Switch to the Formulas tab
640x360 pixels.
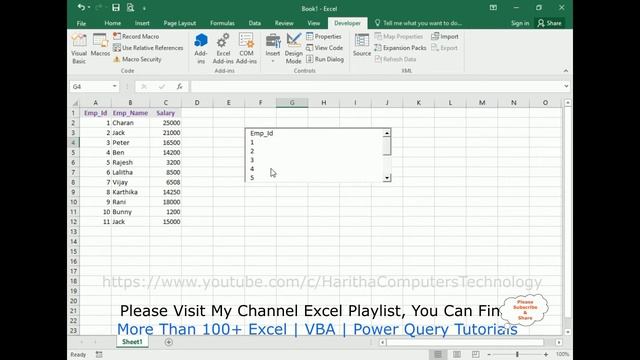[x=222, y=23]
